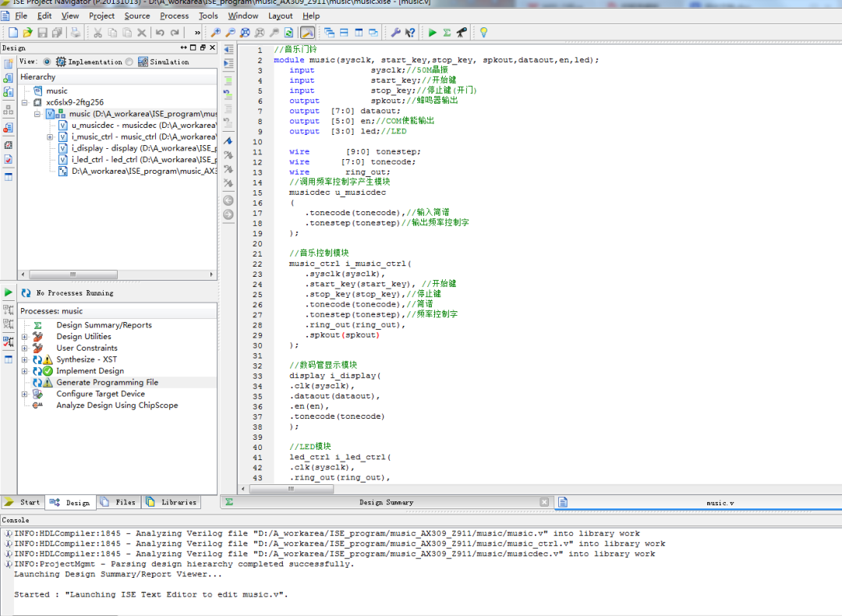Click the green Run Process arrow in Processes panel
Viewport: 842px width, 616px height.
pyautogui.click(x=9, y=292)
